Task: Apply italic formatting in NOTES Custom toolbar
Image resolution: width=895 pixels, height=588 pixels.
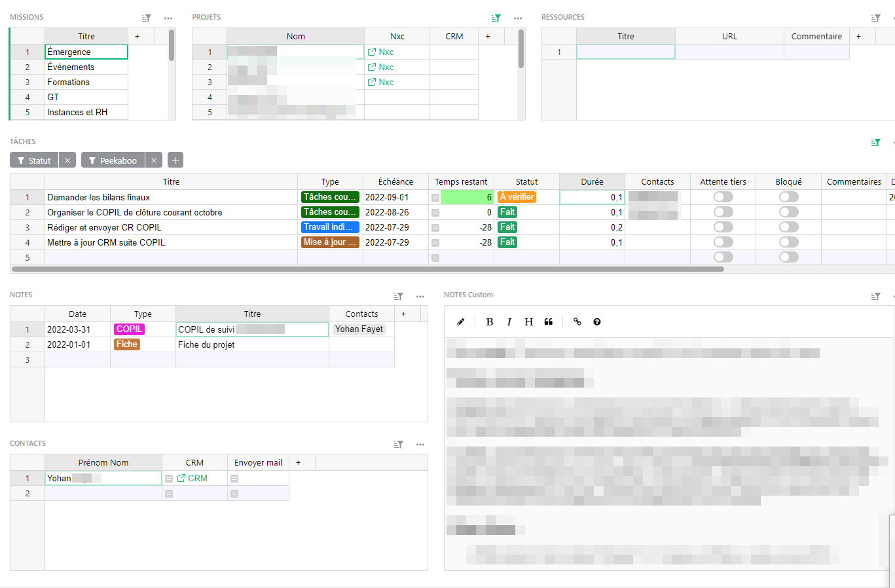Action: pos(509,322)
